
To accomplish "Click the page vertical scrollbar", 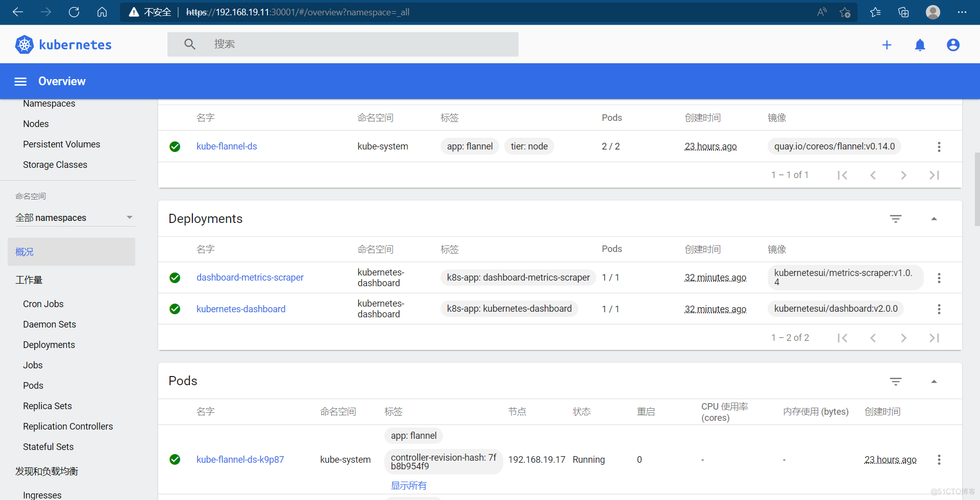I will (x=977, y=189).
